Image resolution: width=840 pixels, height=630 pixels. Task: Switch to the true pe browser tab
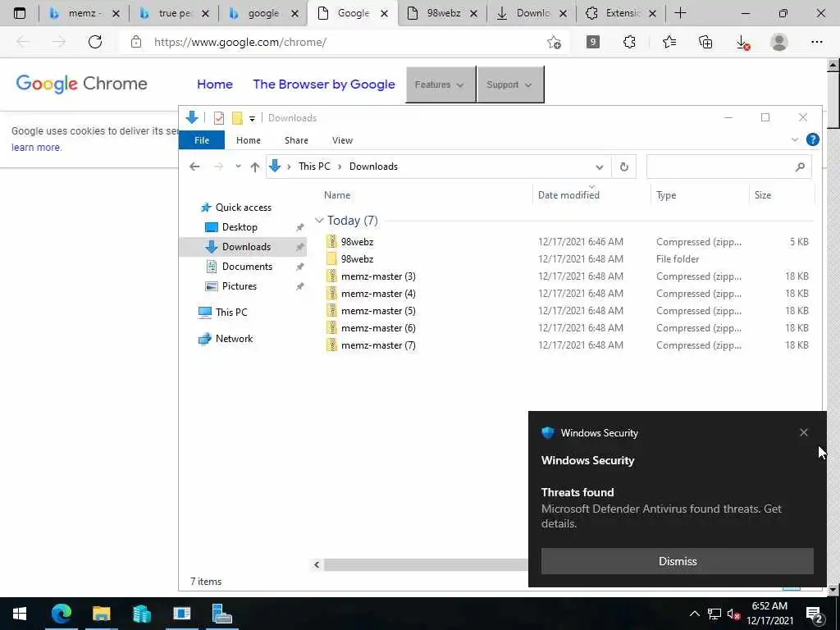tap(175, 13)
